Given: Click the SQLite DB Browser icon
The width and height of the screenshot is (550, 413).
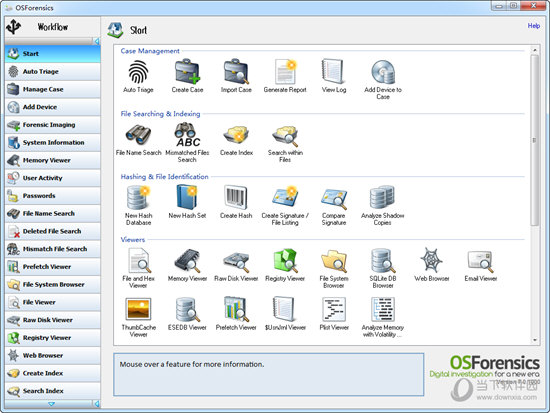Looking at the screenshot, I should [383, 260].
